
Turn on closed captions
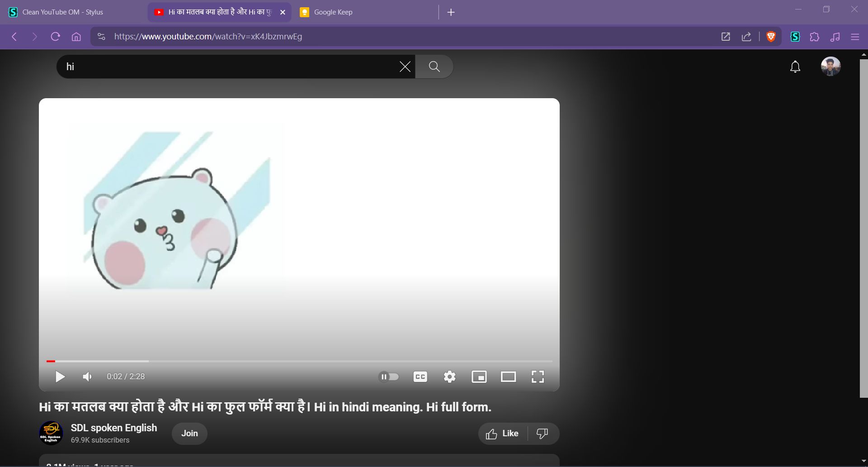(x=420, y=376)
